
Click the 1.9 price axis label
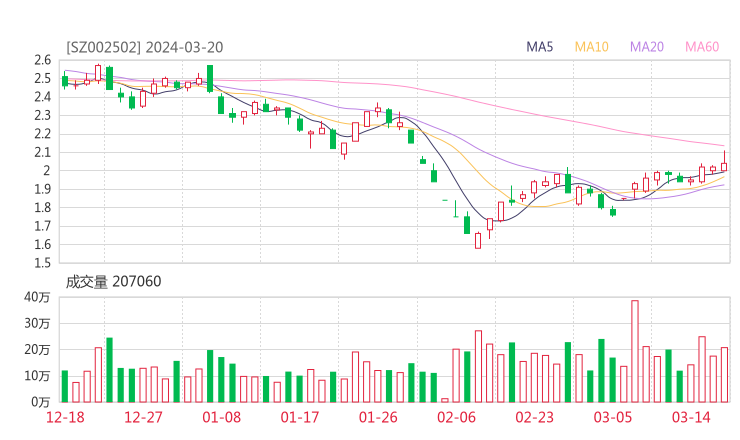tap(42, 189)
